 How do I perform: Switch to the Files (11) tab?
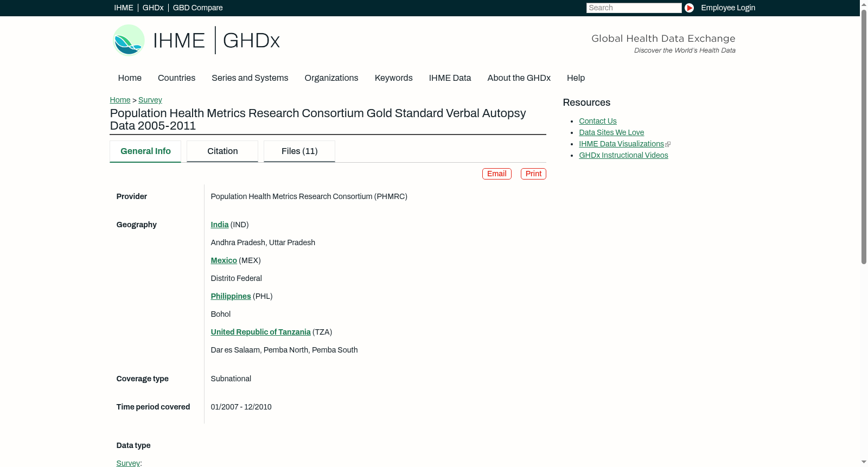(x=299, y=151)
